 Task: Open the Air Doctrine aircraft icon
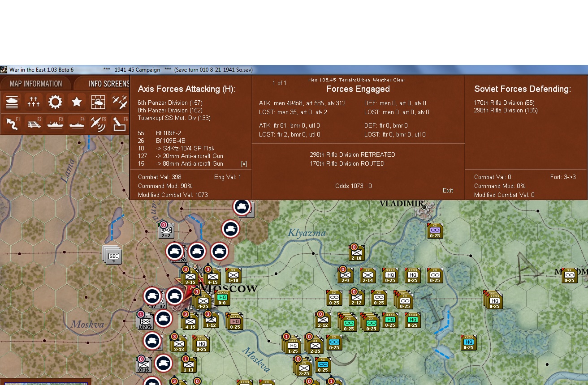click(x=120, y=102)
